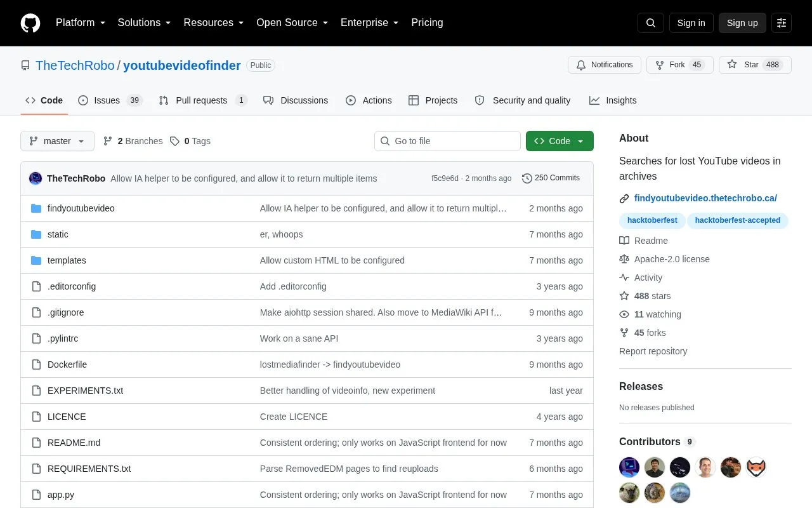Viewport: 812px width, 508px height.
Task: Expand the Platform menu
Action: pos(81,23)
